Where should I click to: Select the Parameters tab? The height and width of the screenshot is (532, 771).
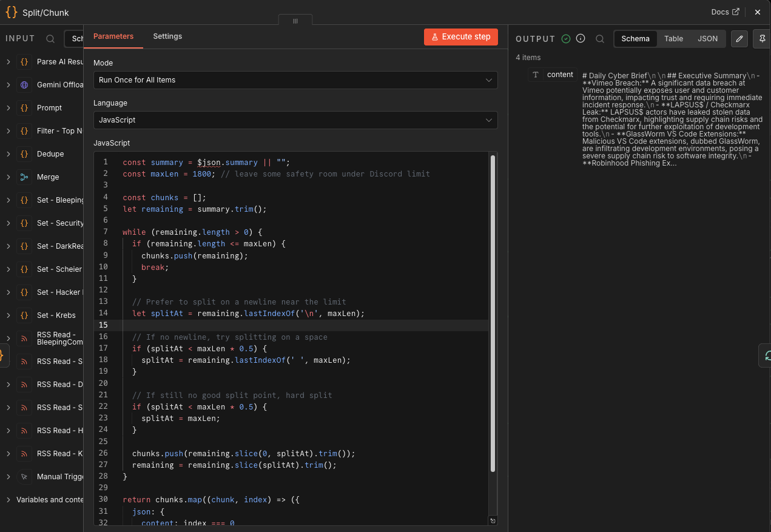point(113,36)
